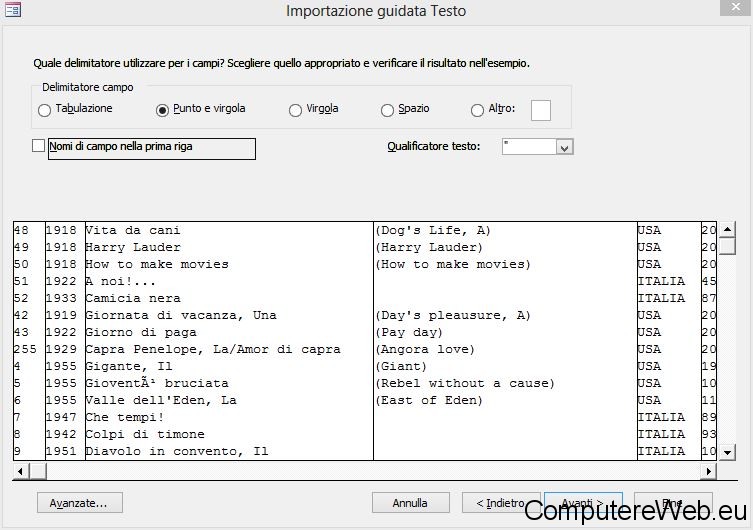Click the Annulla button
This screenshot has height=530, width=753.
tap(411, 503)
